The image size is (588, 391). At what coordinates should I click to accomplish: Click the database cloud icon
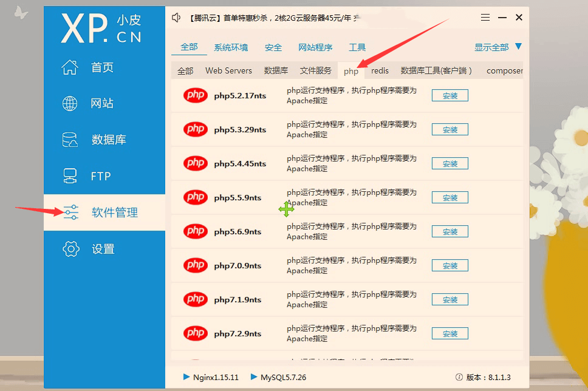point(70,140)
